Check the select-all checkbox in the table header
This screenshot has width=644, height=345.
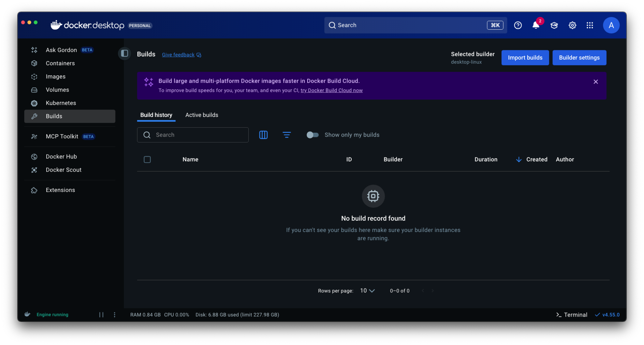pos(147,159)
